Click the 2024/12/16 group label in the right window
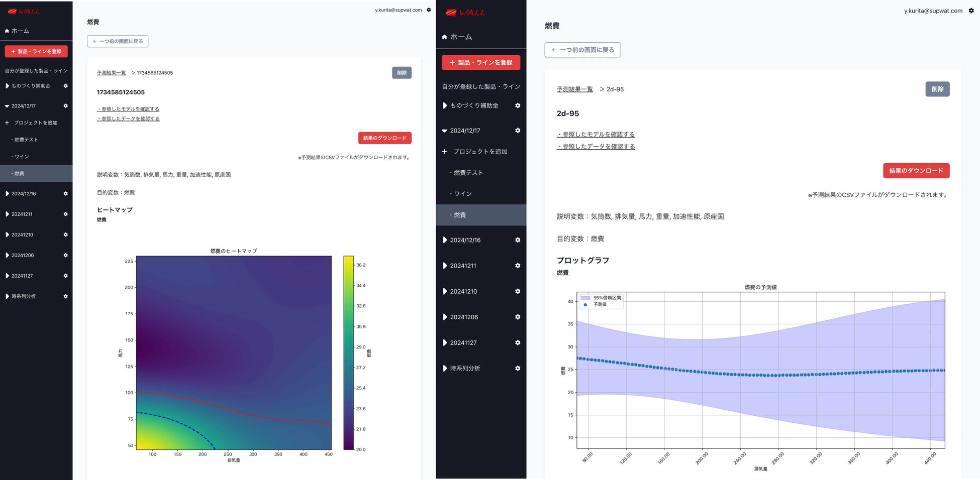The height and width of the screenshot is (480, 980). (465, 240)
